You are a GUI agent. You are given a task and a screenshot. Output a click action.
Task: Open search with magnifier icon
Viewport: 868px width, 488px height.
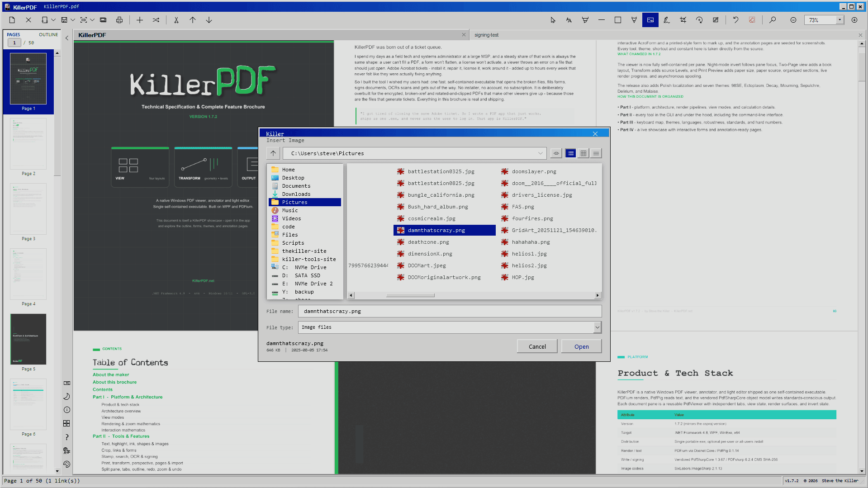coord(773,20)
